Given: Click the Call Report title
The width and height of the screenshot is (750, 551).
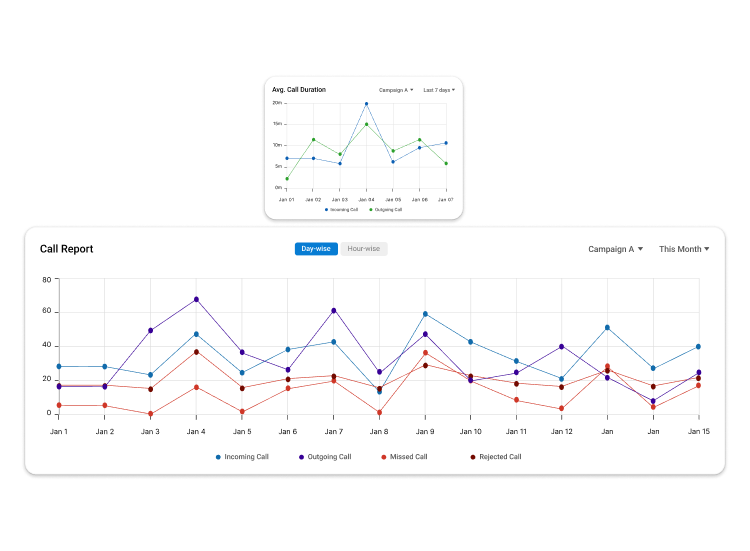Looking at the screenshot, I should point(66,249).
